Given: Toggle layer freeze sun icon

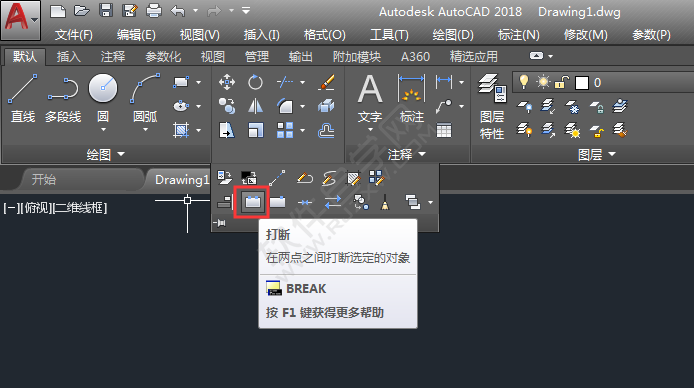Looking at the screenshot, I should tap(543, 82).
